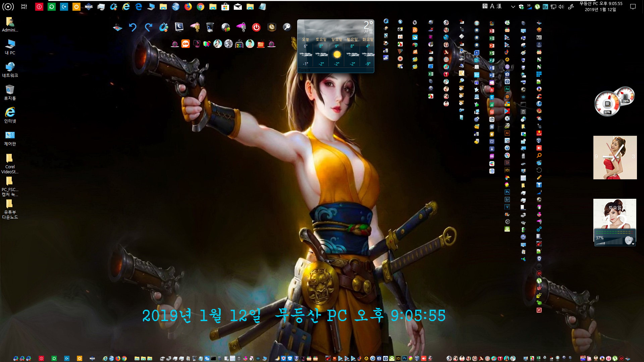Open Task View in the top taskbar
The width and height of the screenshot is (644, 362).
coord(24,6)
